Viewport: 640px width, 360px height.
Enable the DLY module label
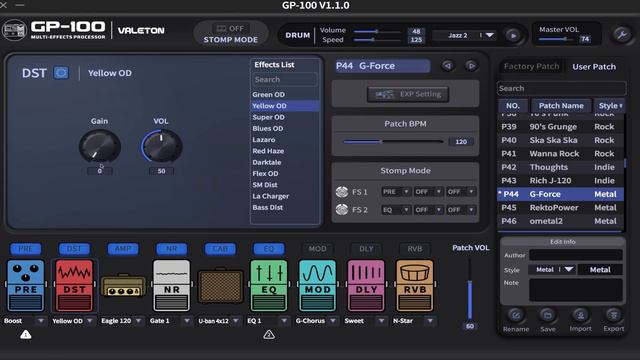point(366,249)
